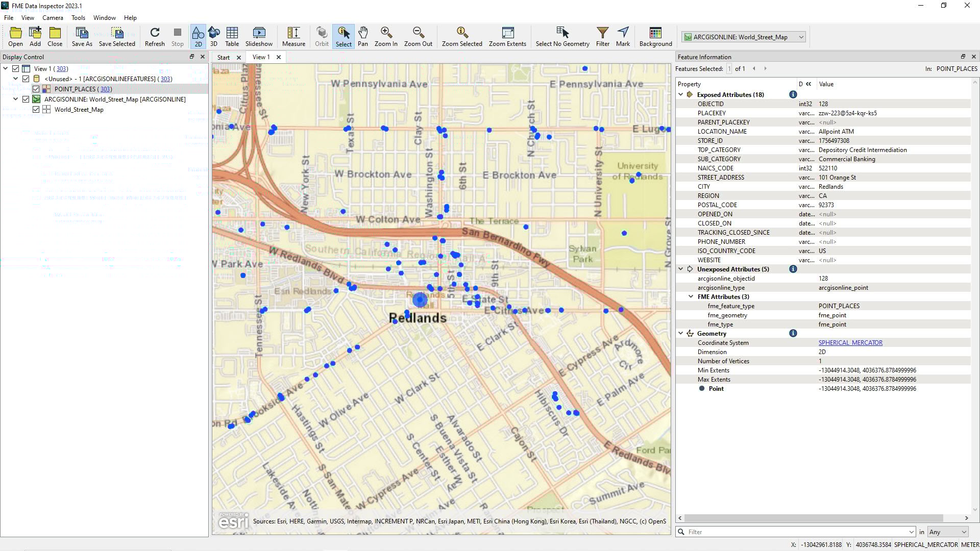Open the Background map icon
The height and width of the screenshot is (551, 980).
(655, 37)
